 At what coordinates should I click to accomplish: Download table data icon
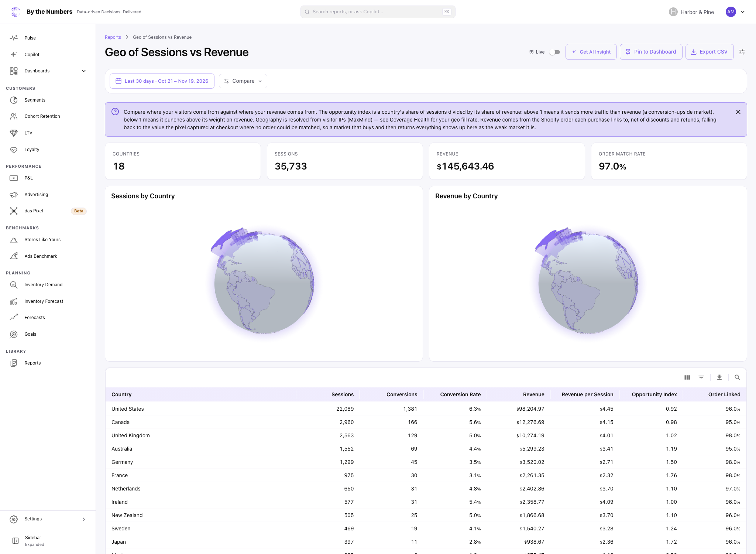point(719,377)
